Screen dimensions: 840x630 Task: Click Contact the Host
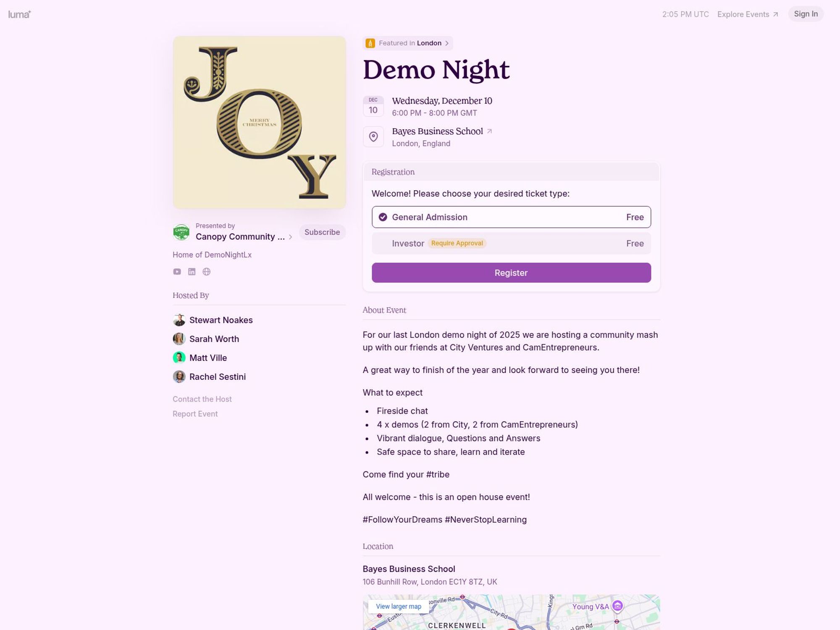[202, 399]
